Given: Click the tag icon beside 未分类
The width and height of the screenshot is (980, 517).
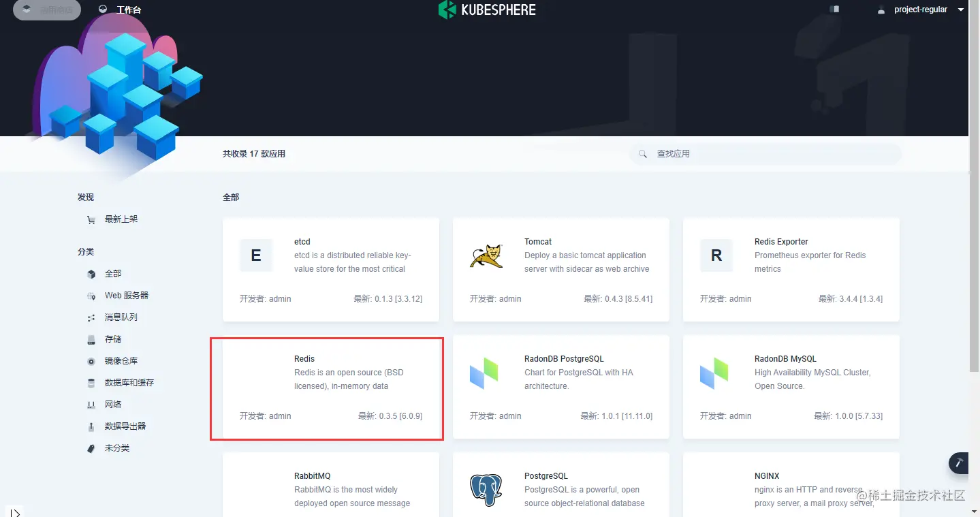Looking at the screenshot, I should (91, 448).
